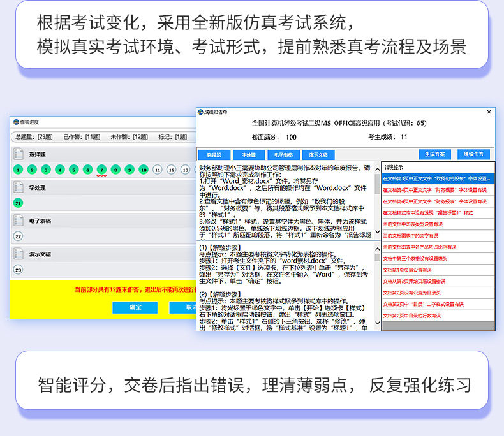
Task: Open spreadsheet question 22
Action: click(18, 236)
